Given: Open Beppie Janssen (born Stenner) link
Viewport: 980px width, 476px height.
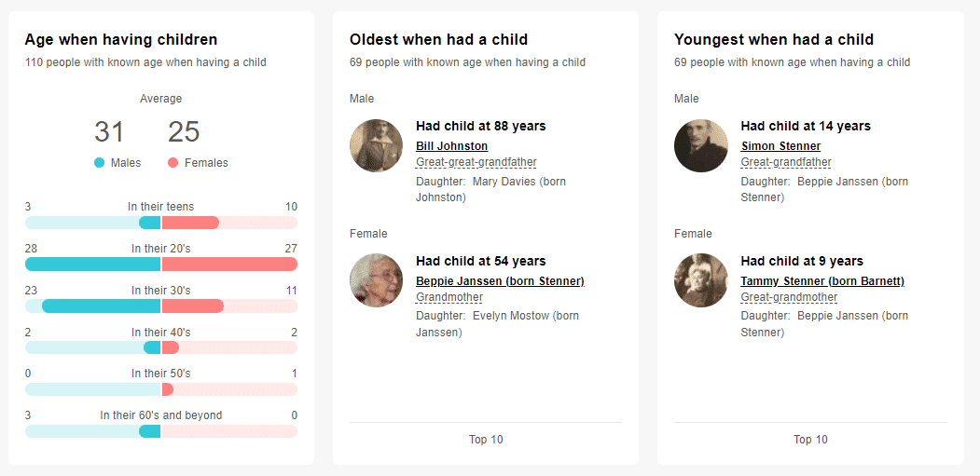Looking at the screenshot, I should point(500,281).
